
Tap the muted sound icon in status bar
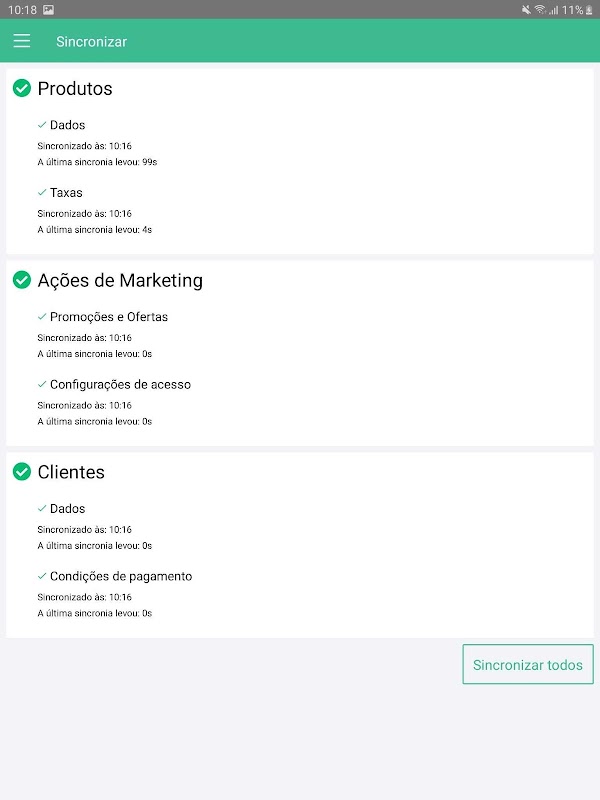[526, 9]
